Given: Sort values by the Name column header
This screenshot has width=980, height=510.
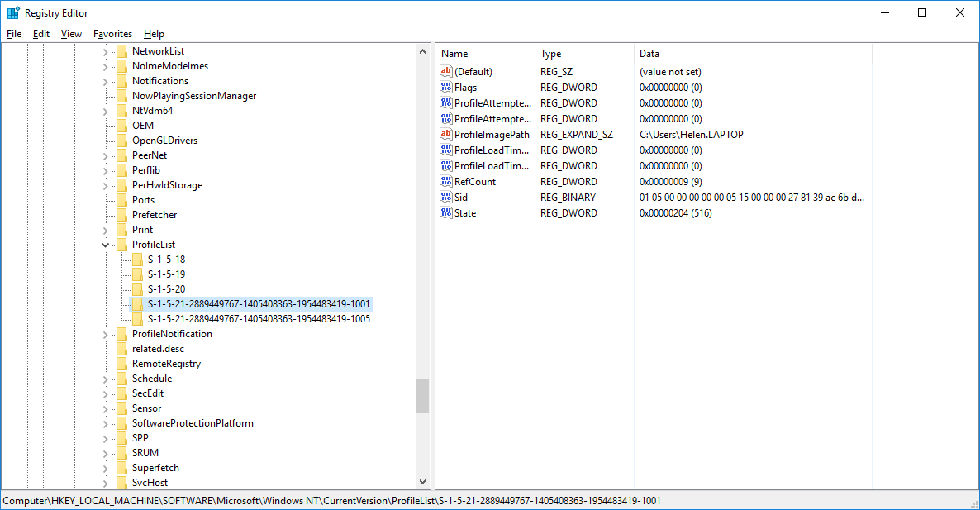Looking at the screenshot, I should tap(485, 54).
